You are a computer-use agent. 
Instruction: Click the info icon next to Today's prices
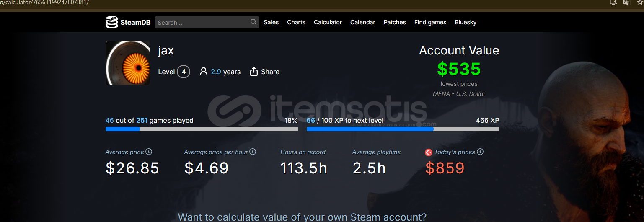click(480, 152)
